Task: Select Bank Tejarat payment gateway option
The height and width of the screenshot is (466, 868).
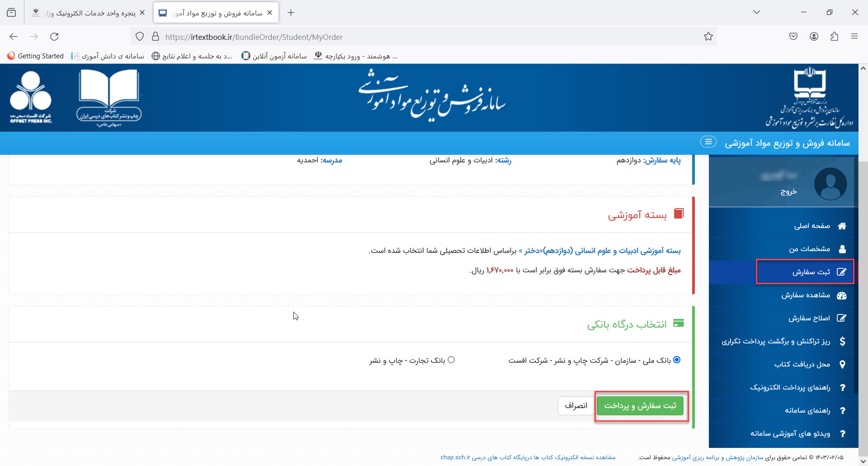Action: pos(451,360)
